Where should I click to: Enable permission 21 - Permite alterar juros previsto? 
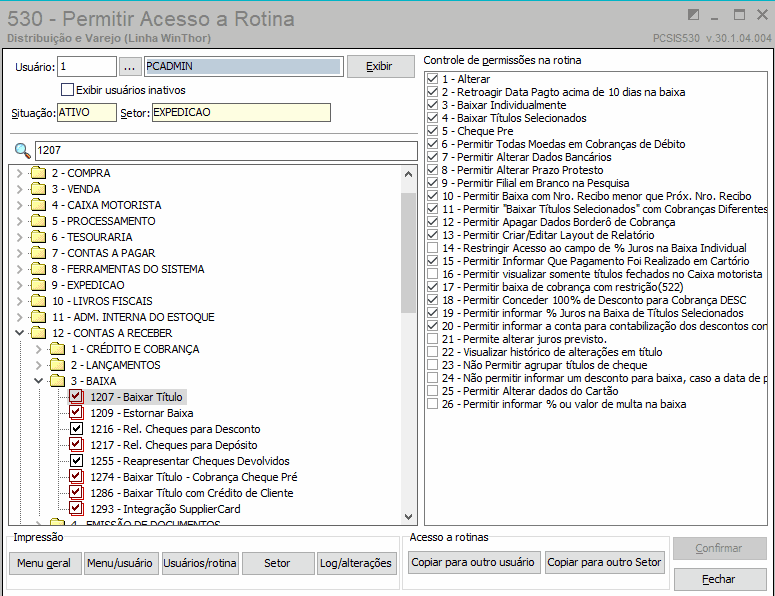coord(432,339)
